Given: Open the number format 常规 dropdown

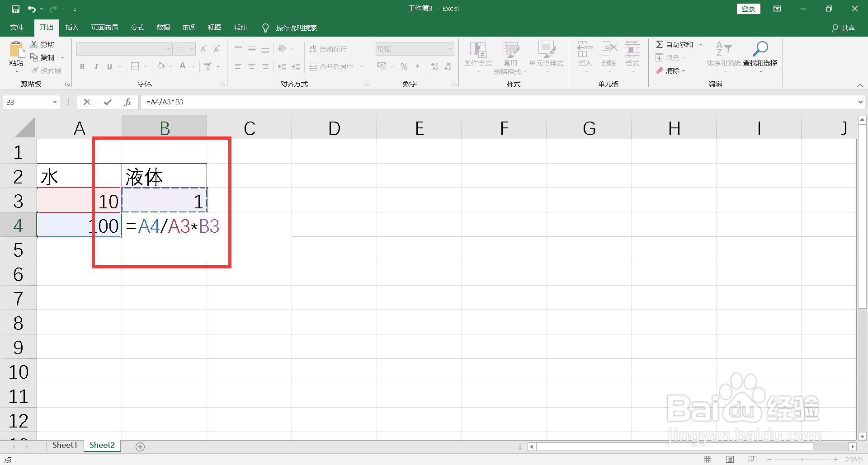Looking at the screenshot, I should (x=450, y=49).
